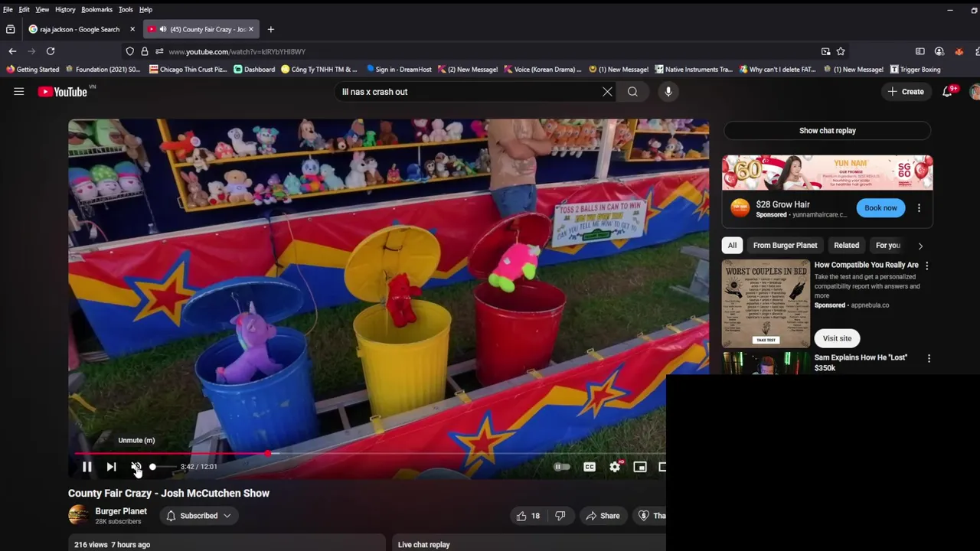This screenshot has height=551, width=980.
Task: Submit search with magnifier icon
Action: (632, 92)
